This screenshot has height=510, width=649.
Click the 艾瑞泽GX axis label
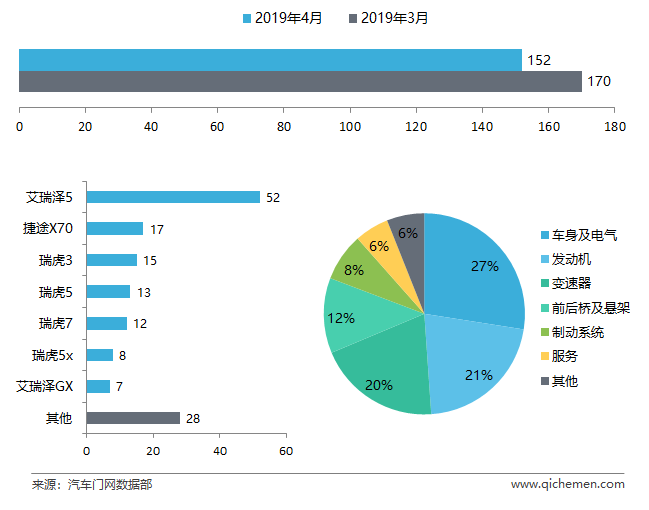[x=45, y=387]
